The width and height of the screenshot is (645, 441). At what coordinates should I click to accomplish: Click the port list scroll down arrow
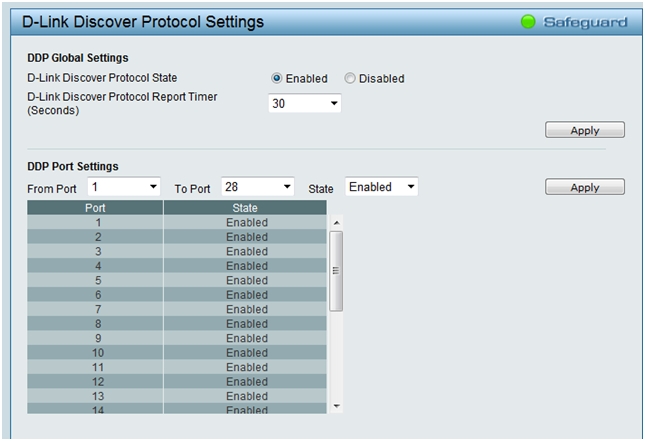point(336,405)
